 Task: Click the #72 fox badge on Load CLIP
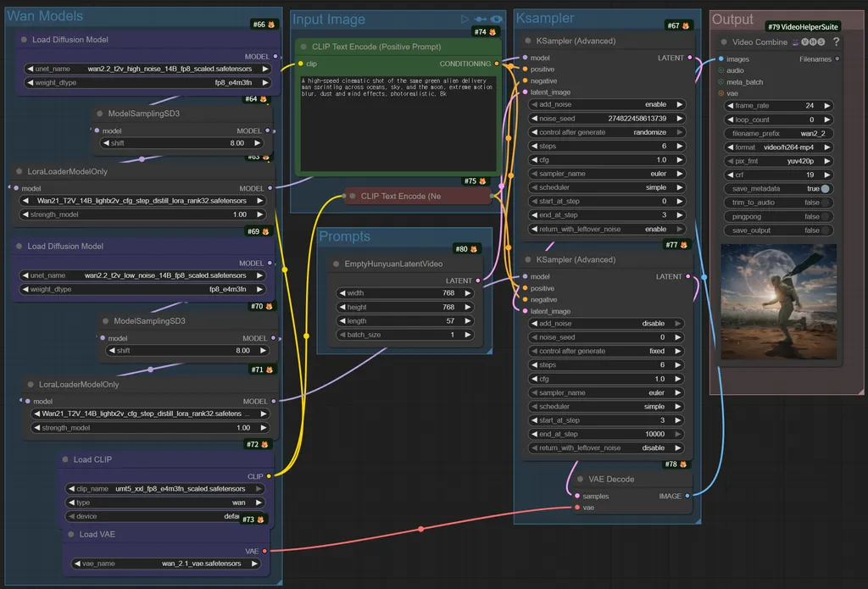[258, 444]
